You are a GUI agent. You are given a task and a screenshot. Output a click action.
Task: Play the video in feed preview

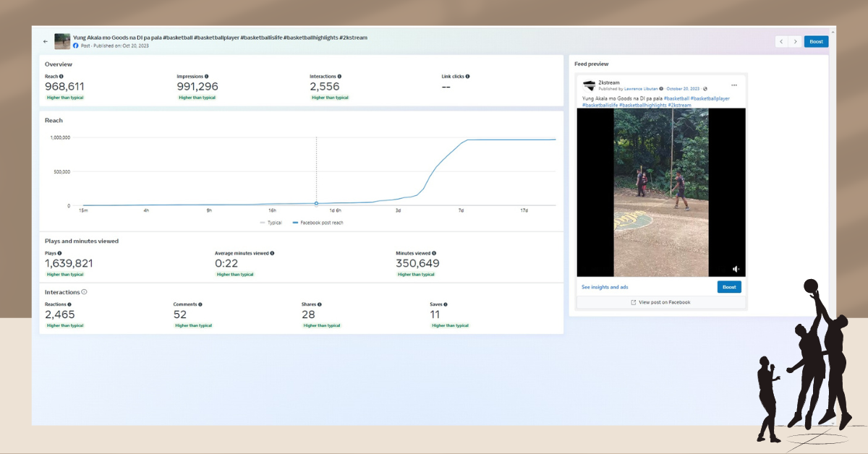click(661, 192)
